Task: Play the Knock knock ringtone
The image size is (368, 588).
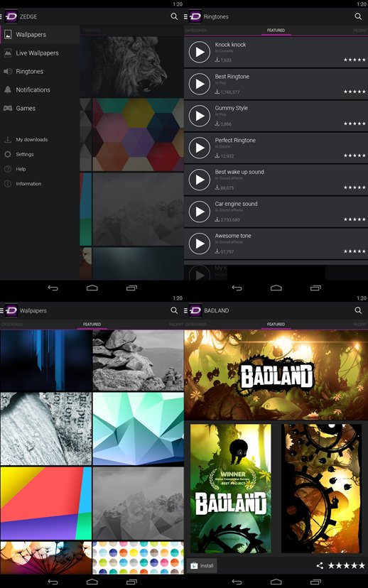Action: 199,52
